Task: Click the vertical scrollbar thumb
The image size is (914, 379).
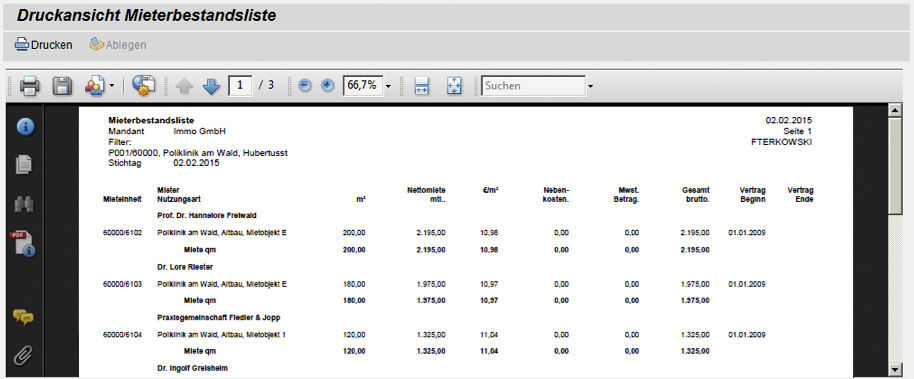Action: (895, 167)
